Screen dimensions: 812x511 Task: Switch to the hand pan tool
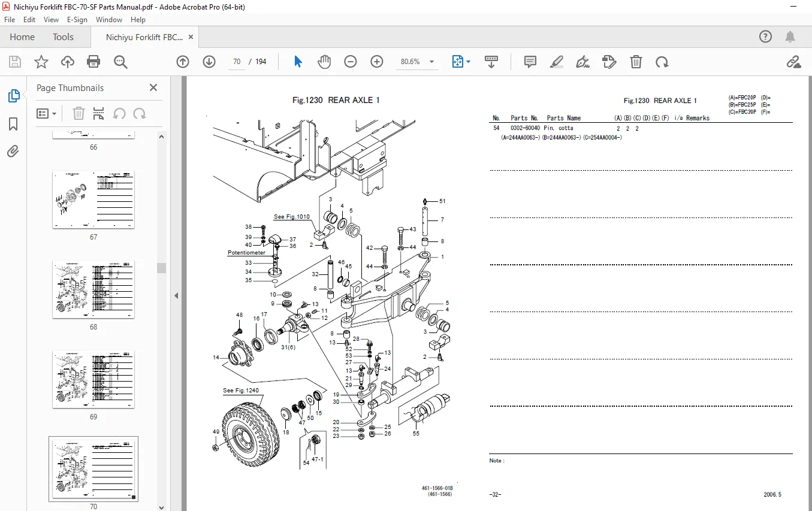point(324,62)
